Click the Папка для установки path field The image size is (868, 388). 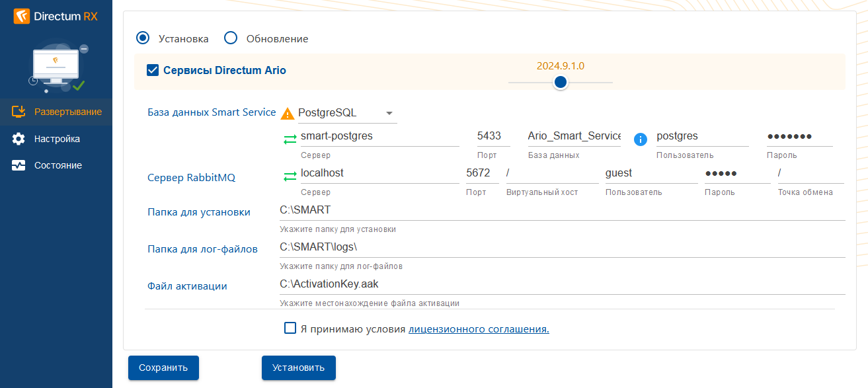tap(562, 210)
